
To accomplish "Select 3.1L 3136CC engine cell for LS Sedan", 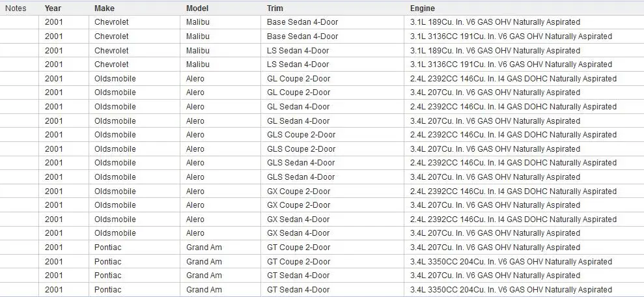I will (511, 64).
